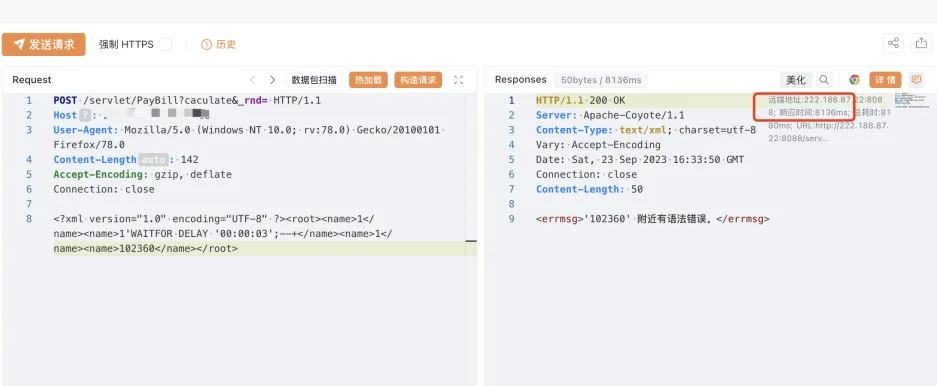
Task: Click the 数据包扫描 packet scan button
Action: (x=314, y=80)
